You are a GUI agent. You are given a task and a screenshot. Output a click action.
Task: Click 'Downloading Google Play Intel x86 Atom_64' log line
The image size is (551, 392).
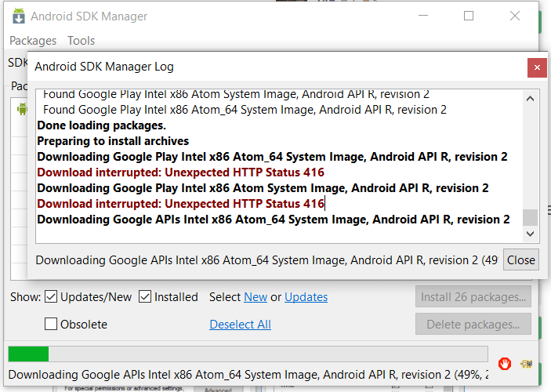pyautogui.click(x=272, y=157)
